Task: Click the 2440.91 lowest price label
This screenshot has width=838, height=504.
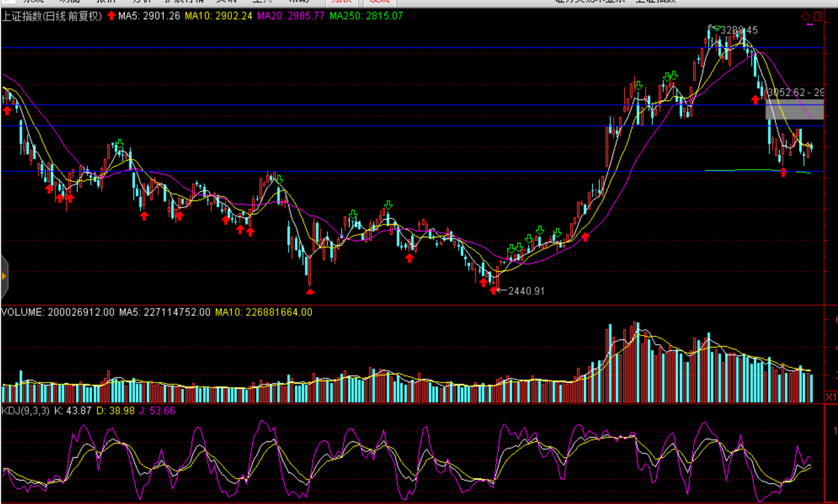Action: click(x=526, y=291)
